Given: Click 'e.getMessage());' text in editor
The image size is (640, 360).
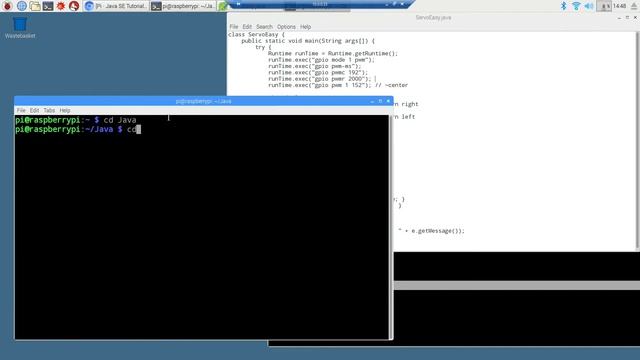Looking at the screenshot, I should coord(438,231).
